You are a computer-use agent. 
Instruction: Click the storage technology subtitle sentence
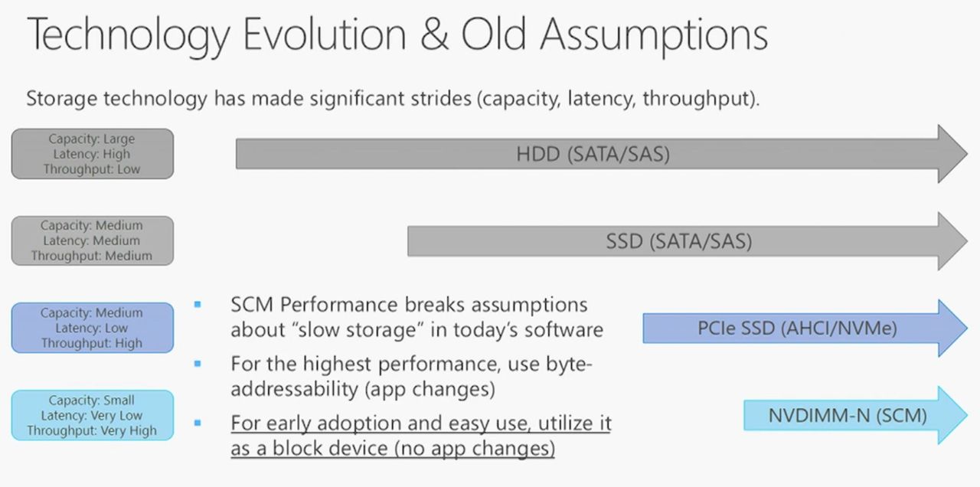coord(393,99)
